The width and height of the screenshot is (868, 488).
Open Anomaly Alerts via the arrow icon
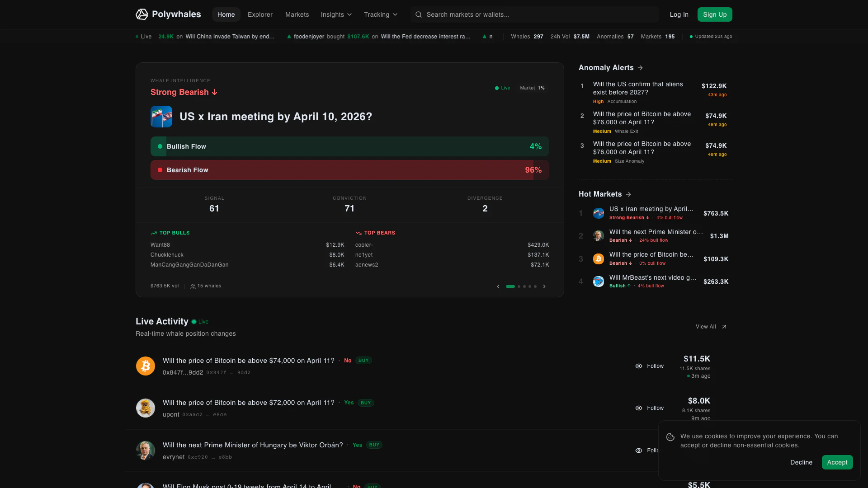pyautogui.click(x=640, y=68)
